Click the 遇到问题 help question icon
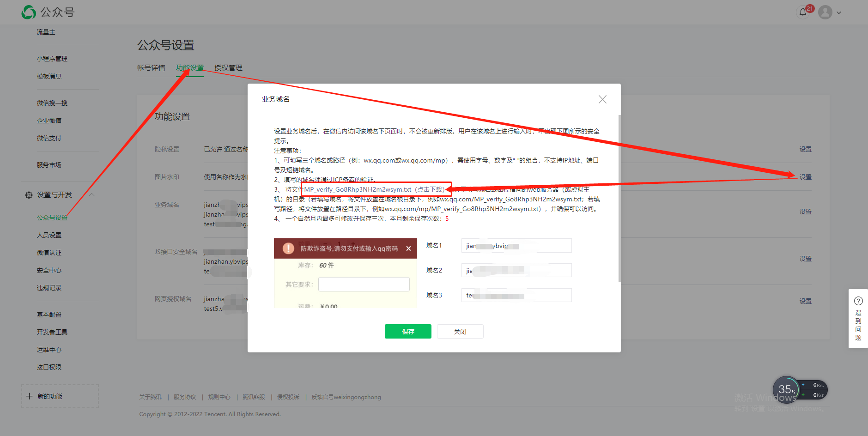868x436 pixels. click(858, 301)
